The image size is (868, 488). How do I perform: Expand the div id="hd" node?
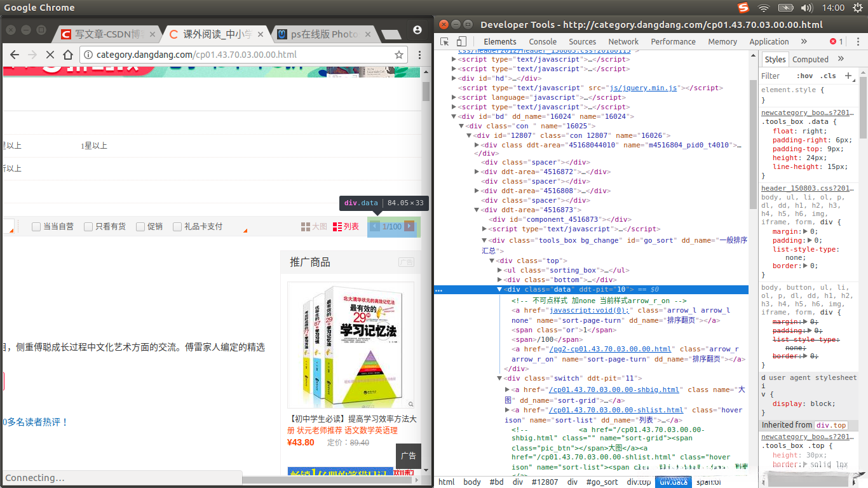coord(454,78)
